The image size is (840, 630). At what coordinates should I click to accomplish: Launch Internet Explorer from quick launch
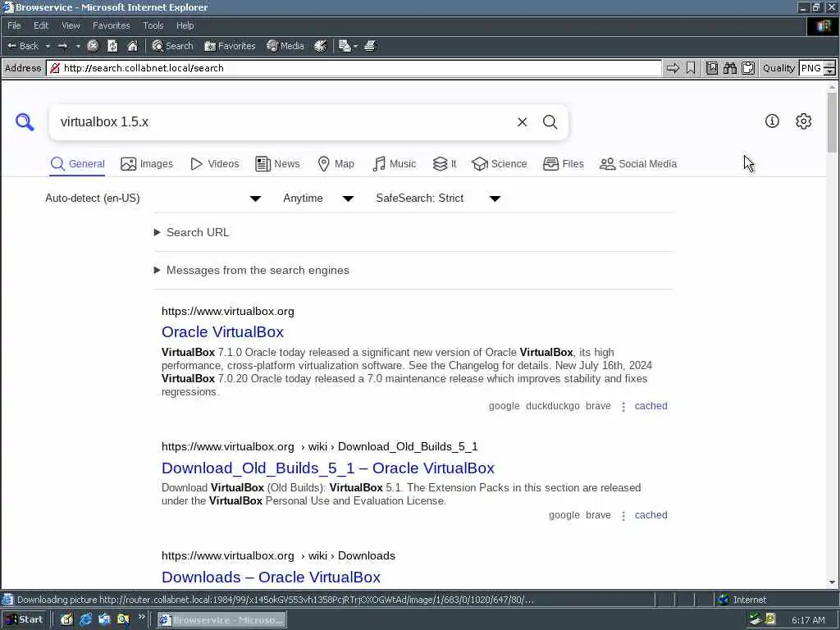coord(85,620)
